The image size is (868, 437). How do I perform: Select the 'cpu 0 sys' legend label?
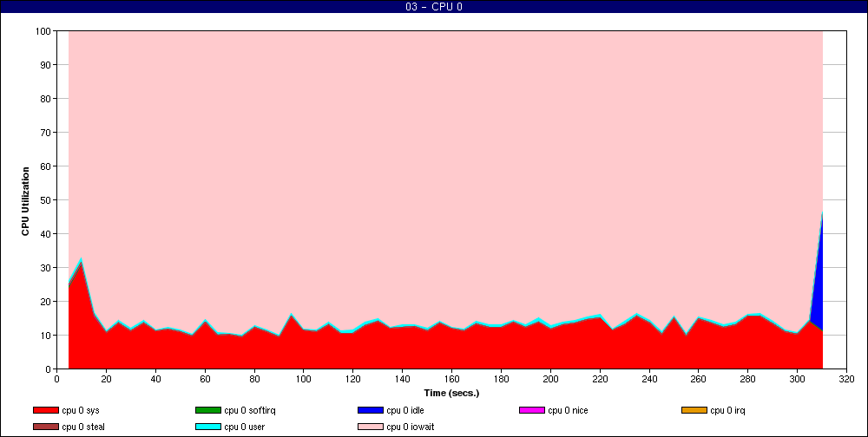pos(81,410)
